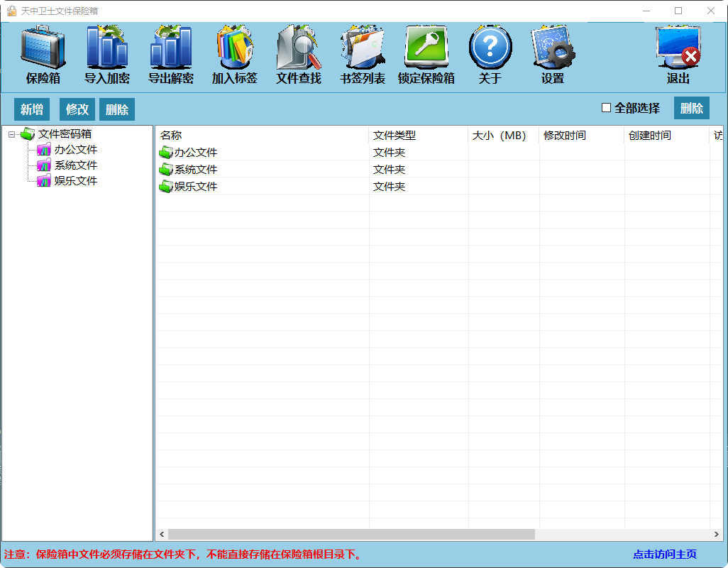This screenshot has height=568, width=728.
Task: Sort by the 文件类型 column header
Action: 395,136
